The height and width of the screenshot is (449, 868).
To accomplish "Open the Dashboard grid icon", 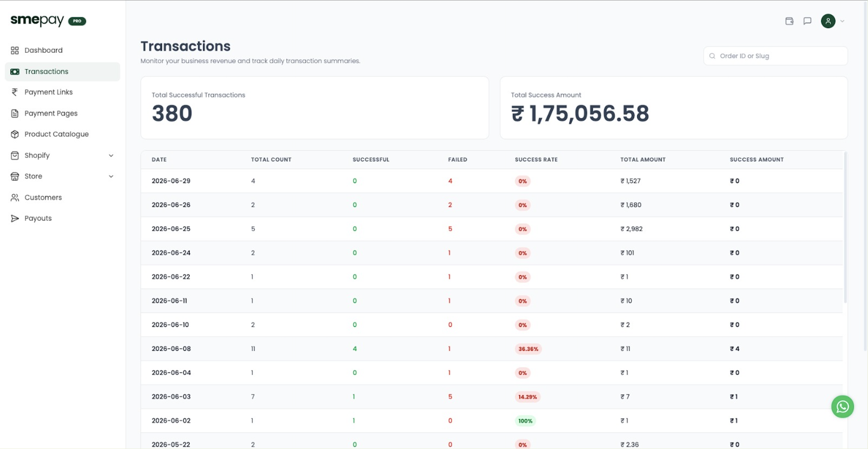I will pos(15,50).
